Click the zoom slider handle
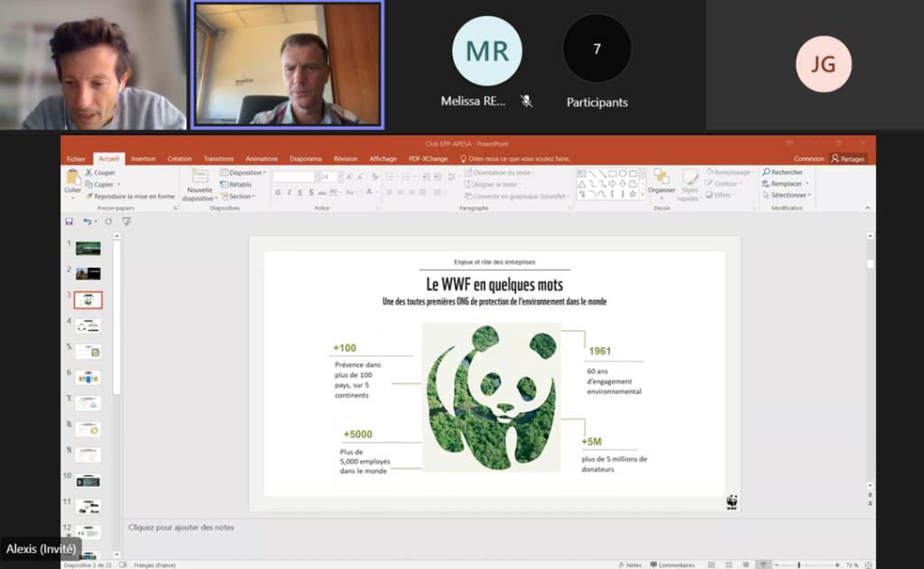This screenshot has width=924, height=569. click(799, 564)
